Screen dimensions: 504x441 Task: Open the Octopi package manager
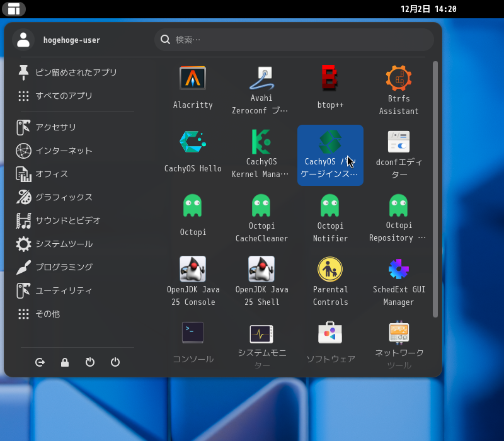click(193, 215)
